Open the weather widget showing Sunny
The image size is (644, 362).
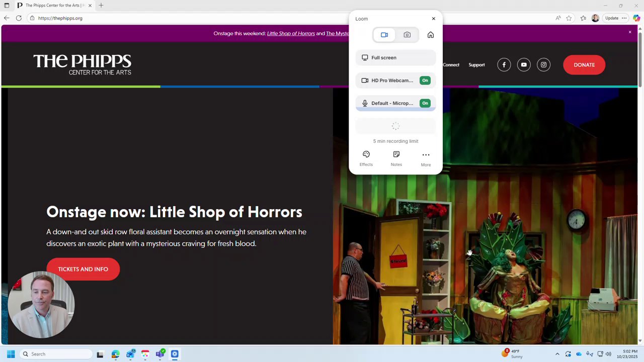(x=513, y=354)
